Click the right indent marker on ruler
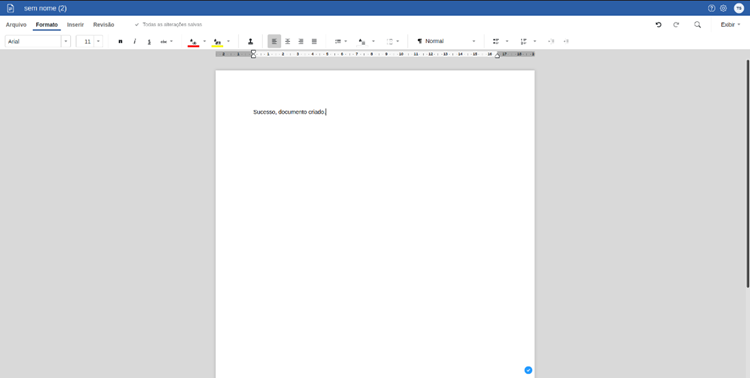The height and width of the screenshot is (378, 750). click(497, 56)
